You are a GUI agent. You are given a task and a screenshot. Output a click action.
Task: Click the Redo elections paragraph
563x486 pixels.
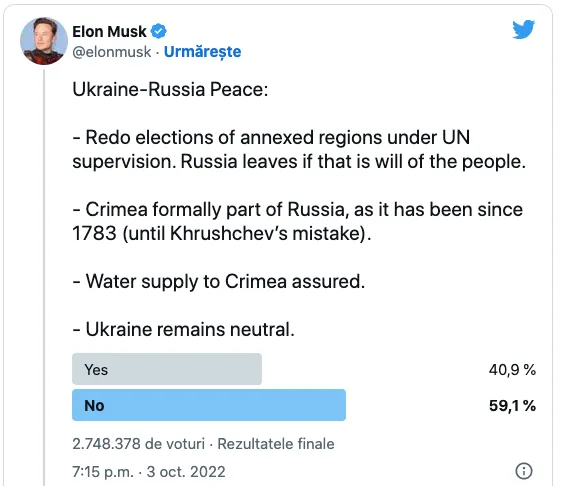click(x=299, y=149)
